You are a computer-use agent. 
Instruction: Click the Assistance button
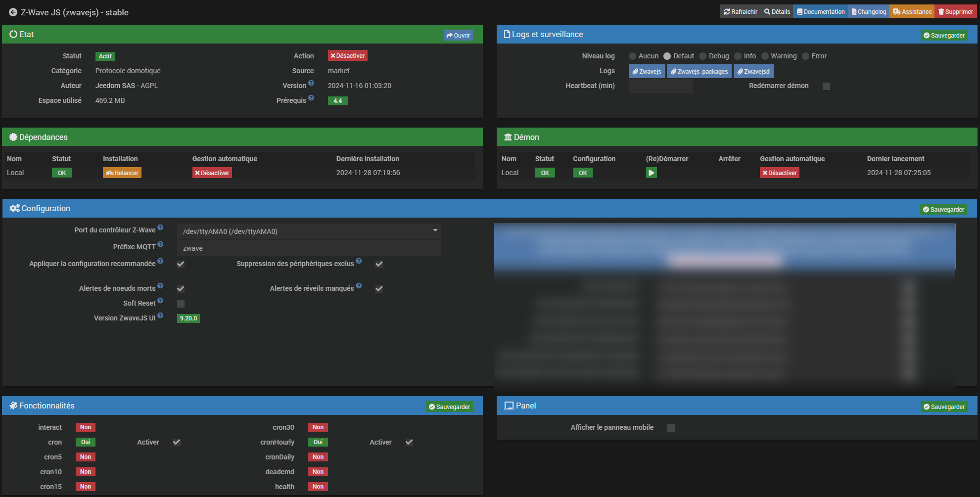click(x=912, y=12)
